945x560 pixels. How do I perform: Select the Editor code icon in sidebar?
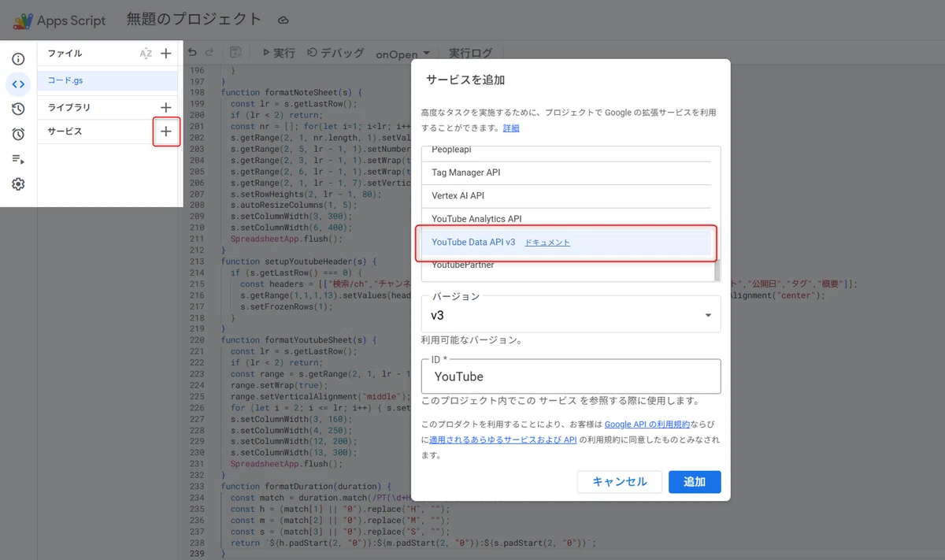coord(18,84)
